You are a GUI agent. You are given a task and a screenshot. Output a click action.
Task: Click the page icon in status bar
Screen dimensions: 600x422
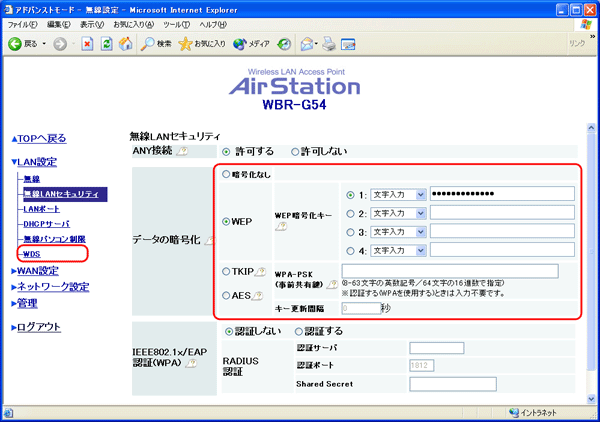pos(8,413)
